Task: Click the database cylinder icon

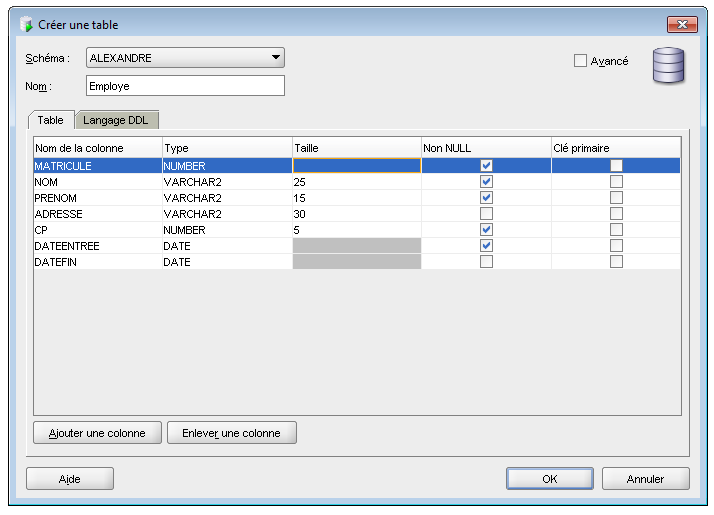Action: (x=668, y=67)
